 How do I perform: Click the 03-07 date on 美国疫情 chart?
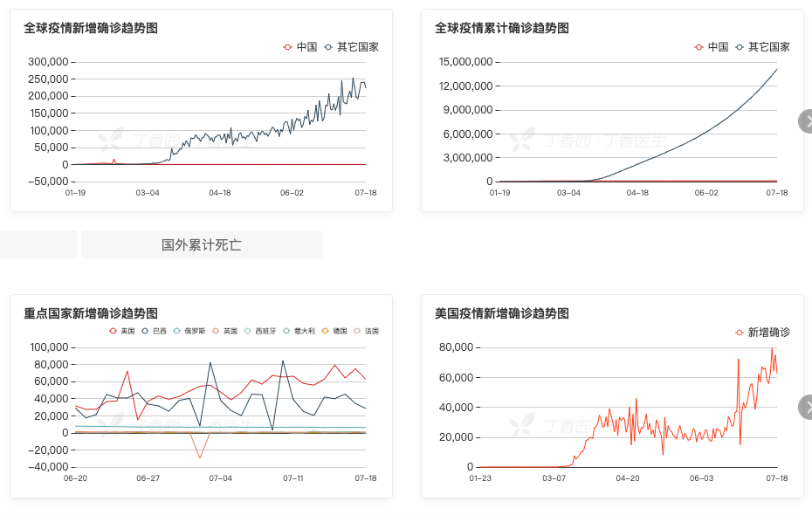pyautogui.click(x=554, y=478)
